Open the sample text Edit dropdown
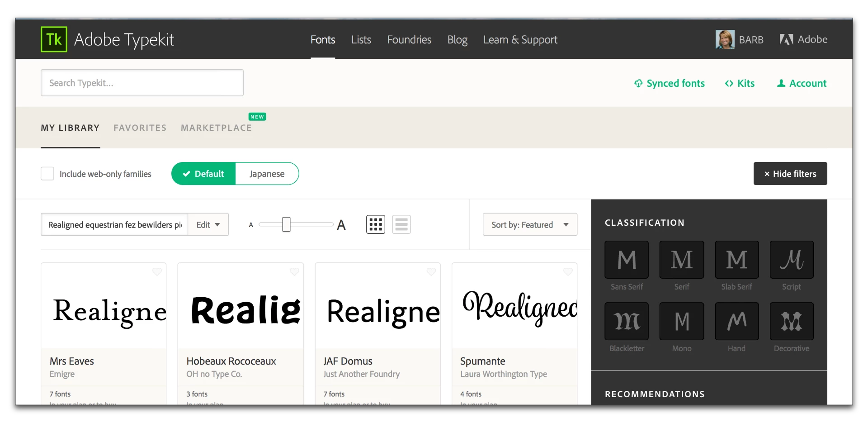Viewport: 868px width, 423px height. (x=208, y=224)
